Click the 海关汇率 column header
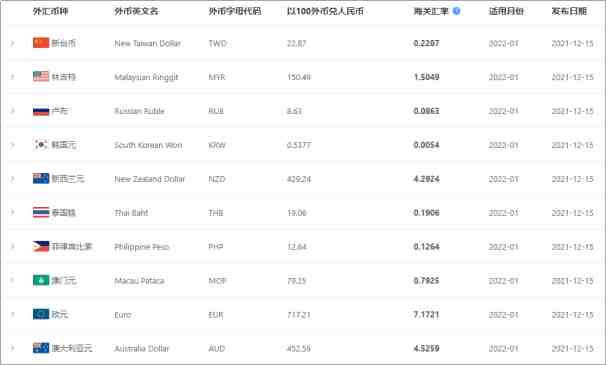 point(431,11)
